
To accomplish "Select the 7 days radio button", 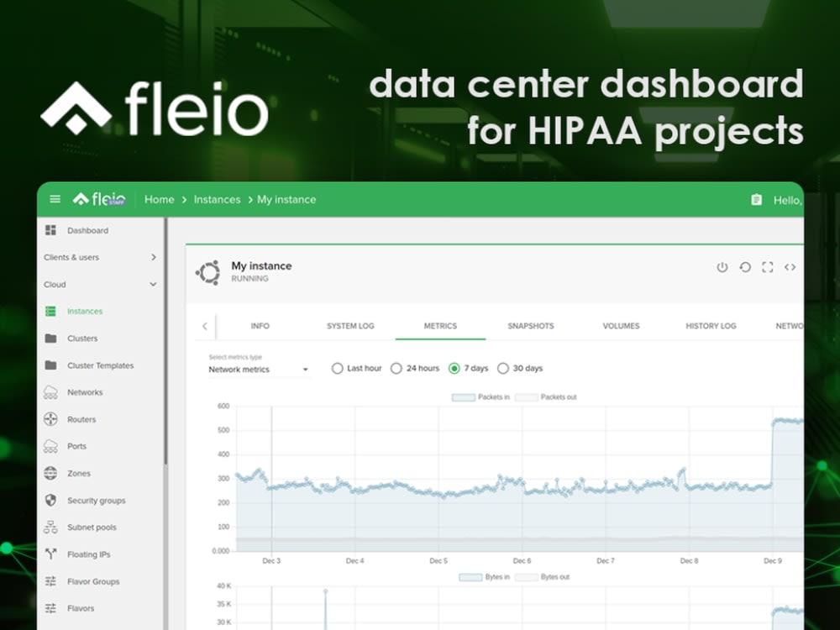I will pos(454,368).
